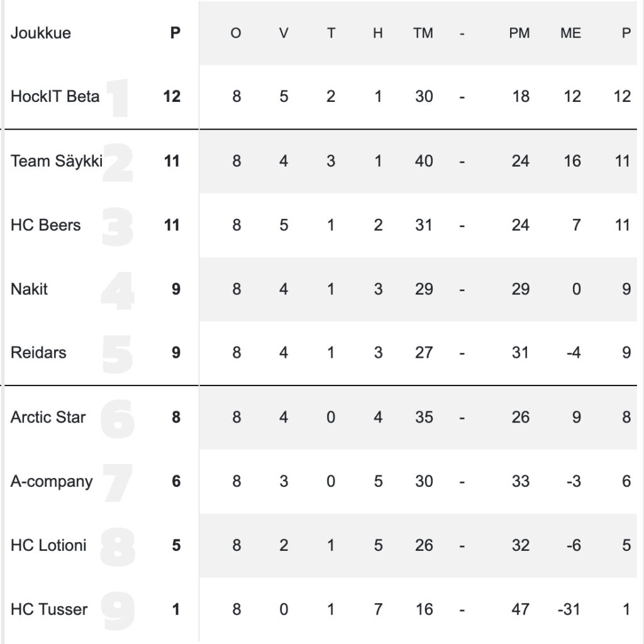The image size is (644, 644).
Task: Sort by the bold P column header
Action: [x=175, y=33]
